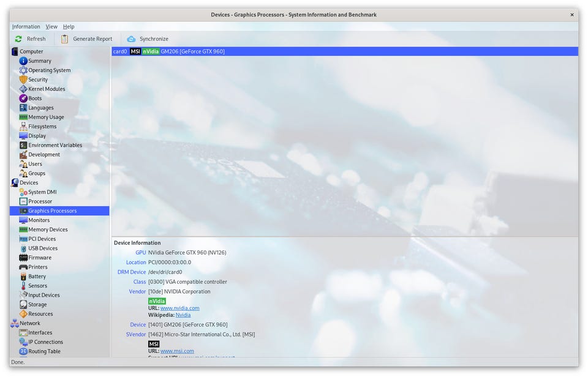Open the View menu
This screenshot has width=588, height=377.
[51, 26]
